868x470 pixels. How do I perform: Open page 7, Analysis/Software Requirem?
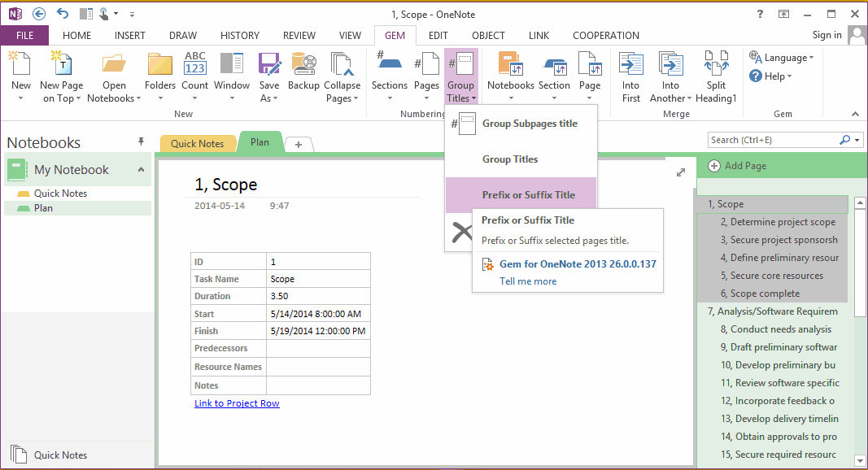click(x=772, y=311)
